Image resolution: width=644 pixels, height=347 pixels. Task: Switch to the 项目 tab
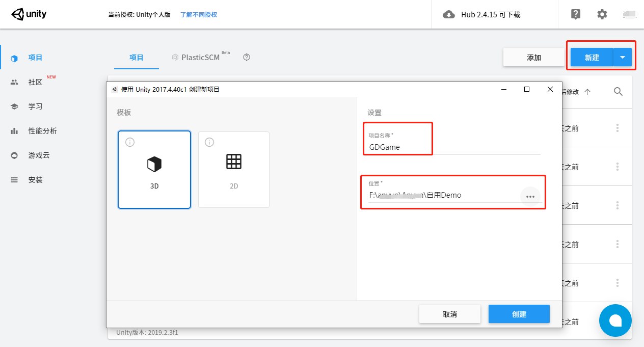137,58
